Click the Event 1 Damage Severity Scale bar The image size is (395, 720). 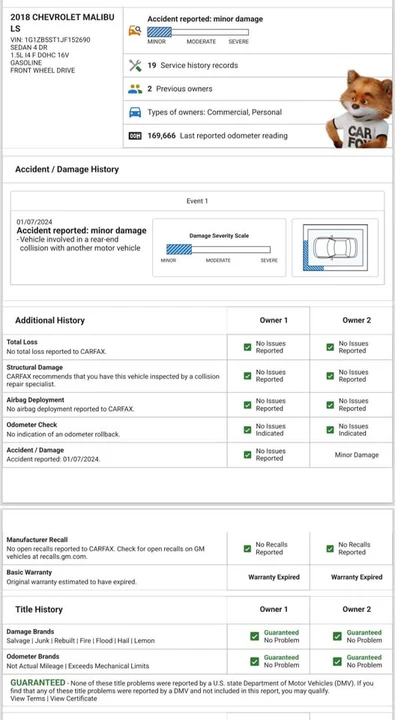(x=218, y=249)
